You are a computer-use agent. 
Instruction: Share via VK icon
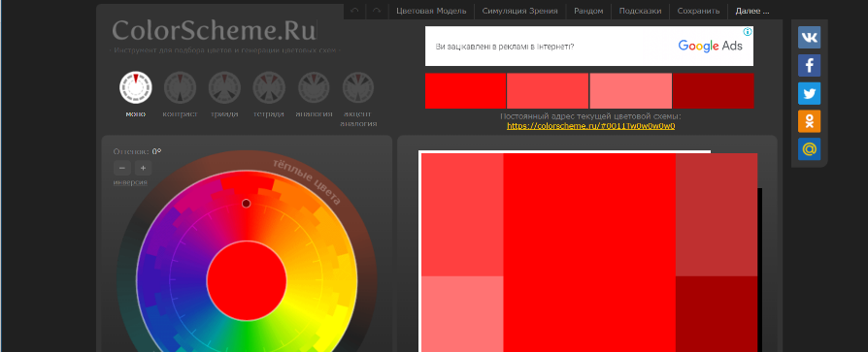[810, 38]
